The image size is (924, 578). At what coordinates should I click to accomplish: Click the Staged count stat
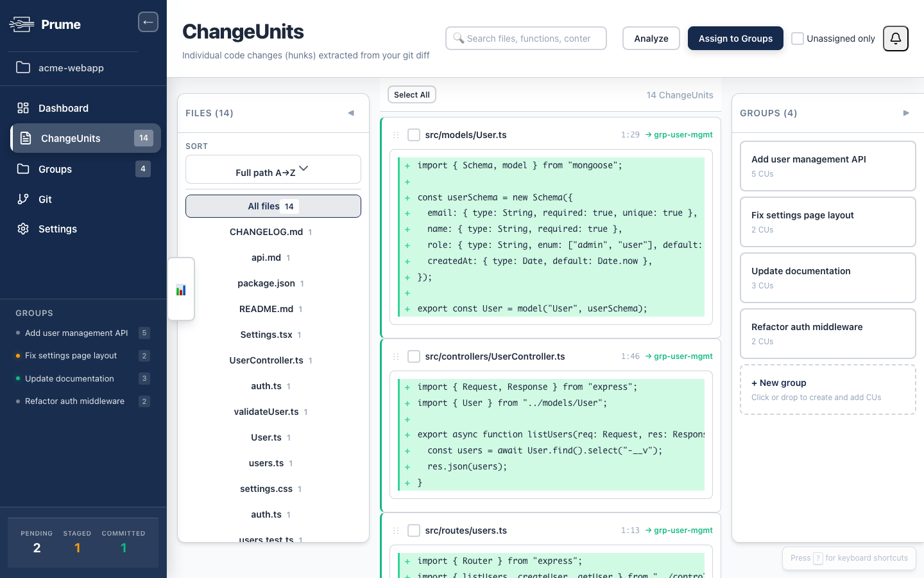coord(77,543)
